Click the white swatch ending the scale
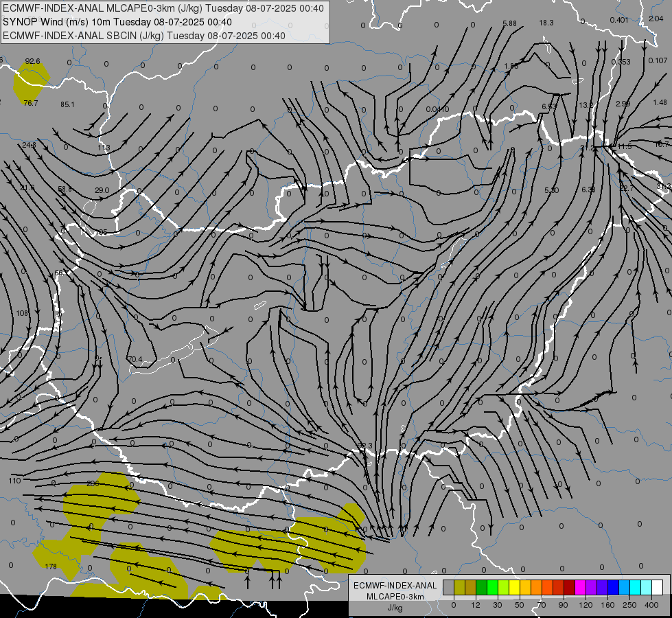This screenshot has height=618, width=672. click(x=658, y=587)
